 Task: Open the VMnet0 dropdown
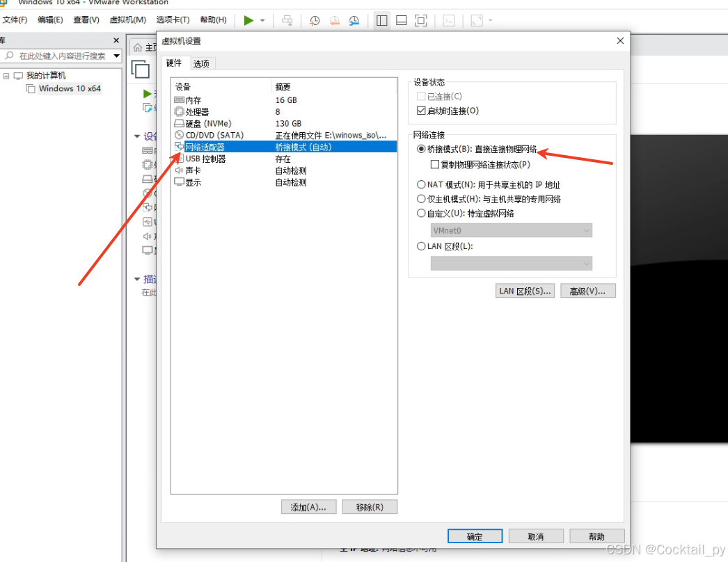click(511, 230)
